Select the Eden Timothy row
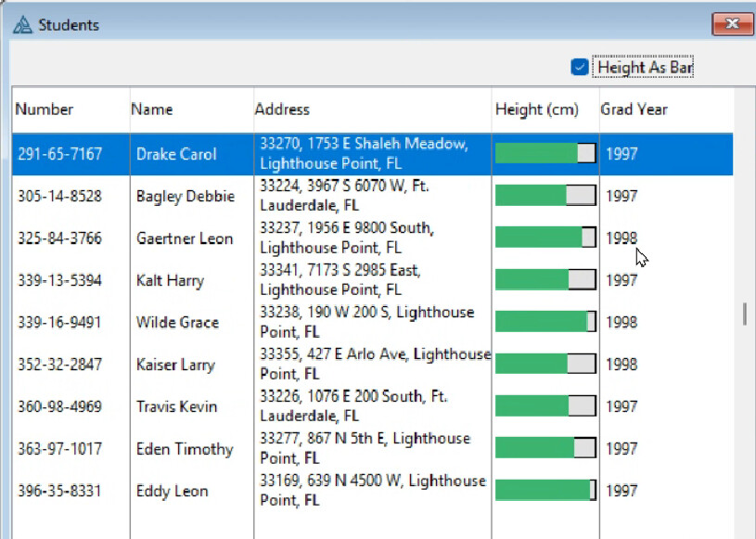Screen dimensions: 756x539 click(x=185, y=449)
